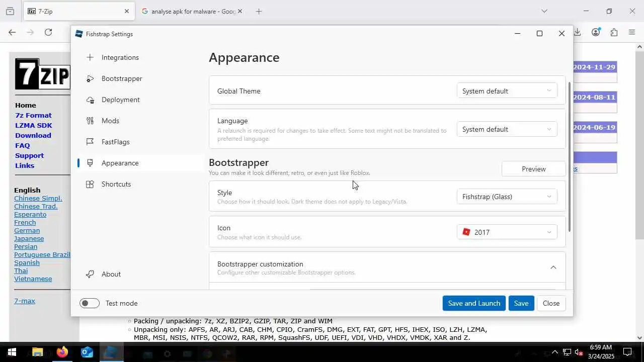Screen dimensions: 644x362
Task: Click the Integrations plus icon in sidebar
Action: click(x=90, y=57)
